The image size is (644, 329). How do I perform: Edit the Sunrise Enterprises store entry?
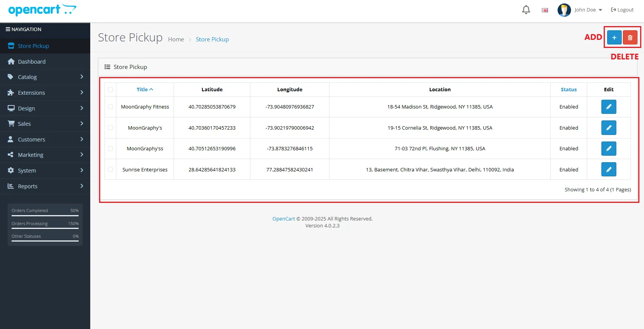pos(608,169)
